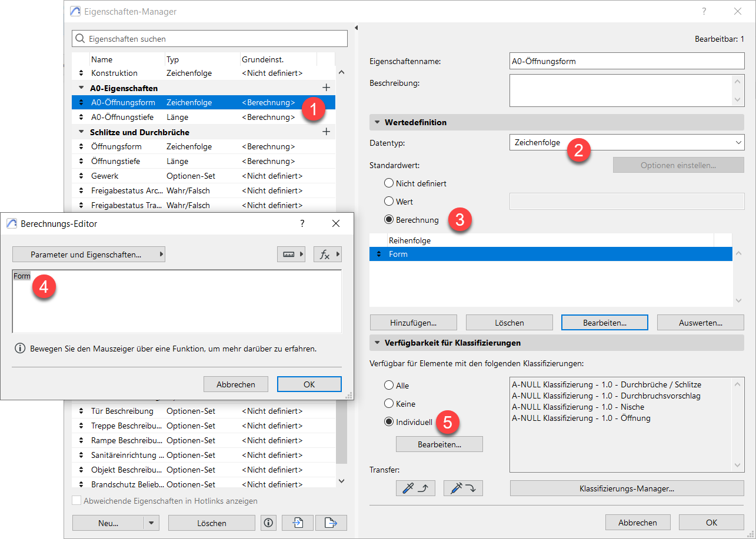Open Parameter und Eigenschaften menu
756x539 pixels.
click(88, 255)
